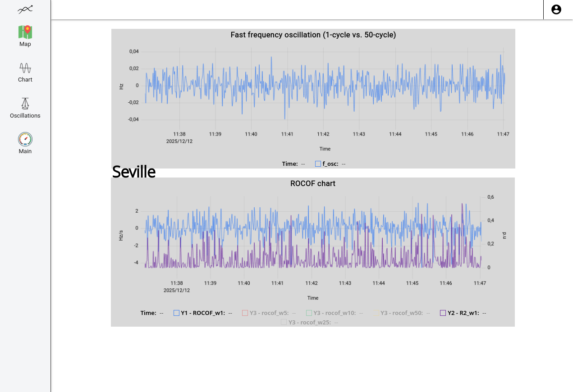
Task: Click the Fast frequency oscillation chart title
Action: [313, 35]
